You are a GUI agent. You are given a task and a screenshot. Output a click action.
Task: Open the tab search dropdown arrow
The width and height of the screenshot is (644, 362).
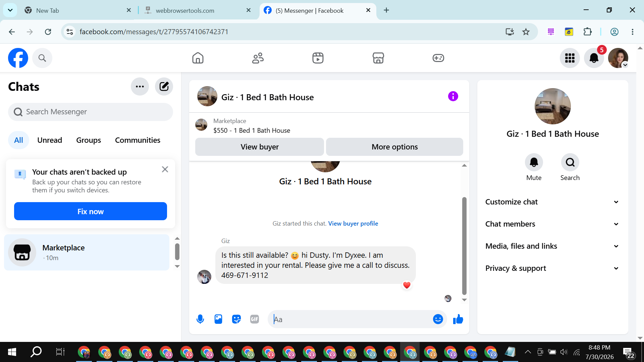10,10
